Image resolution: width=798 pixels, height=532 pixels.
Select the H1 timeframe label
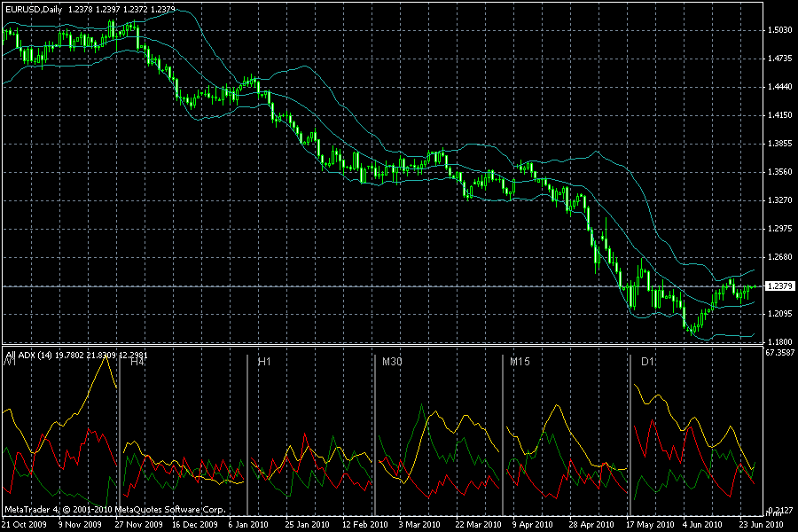click(264, 362)
